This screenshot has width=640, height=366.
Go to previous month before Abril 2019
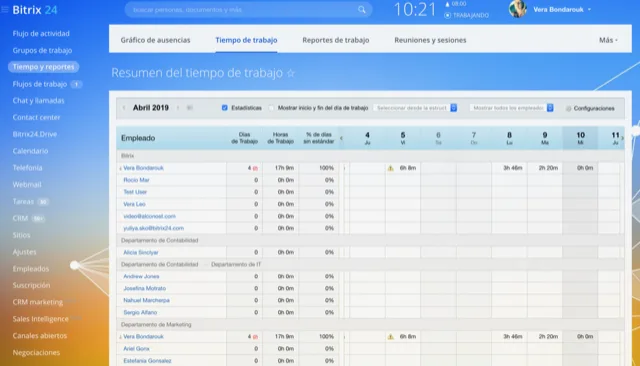click(124, 108)
